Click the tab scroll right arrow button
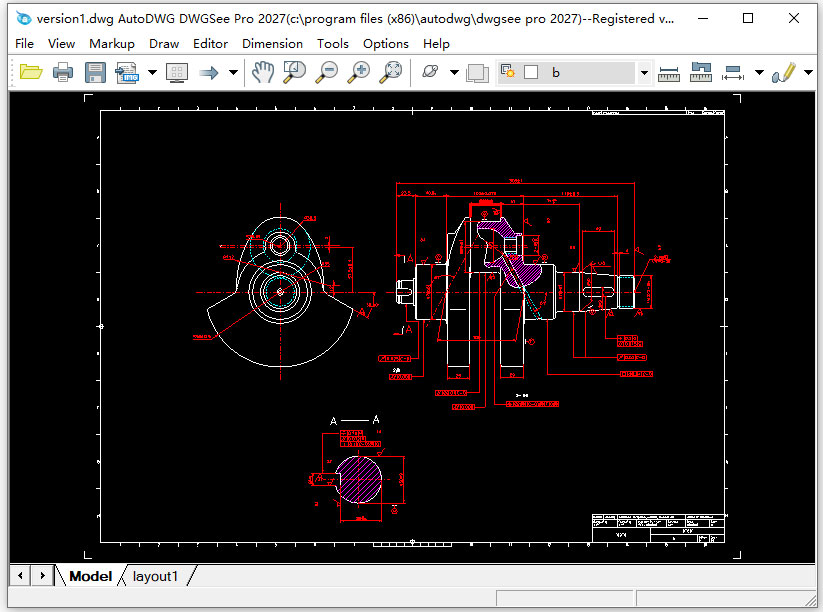Image resolution: width=823 pixels, height=612 pixels. (x=42, y=576)
